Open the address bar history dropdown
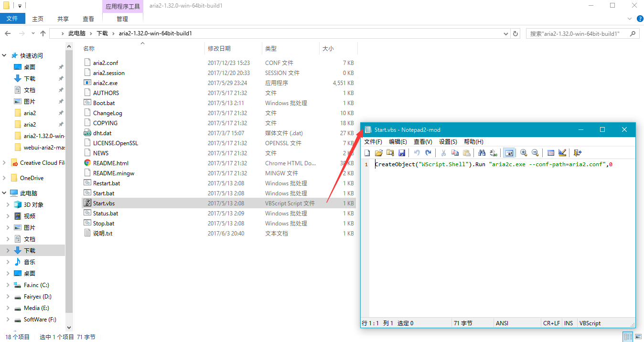The image size is (644, 342). tap(506, 34)
